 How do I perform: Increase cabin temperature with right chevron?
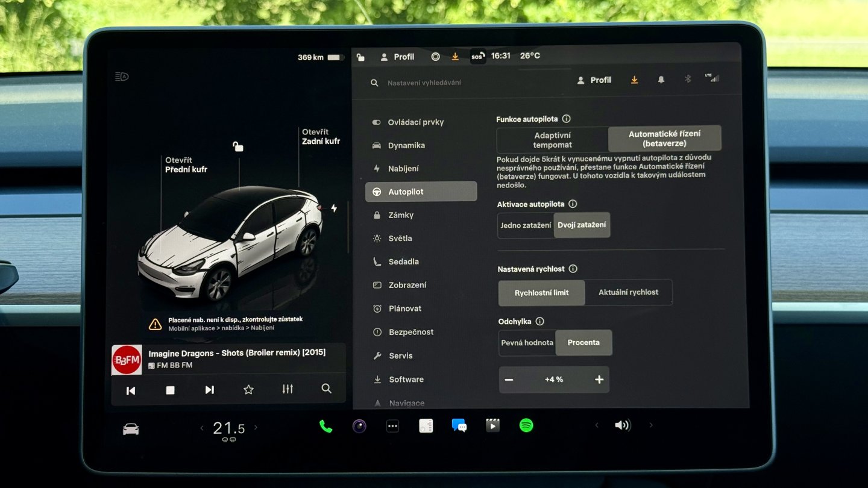coord(256,428)
